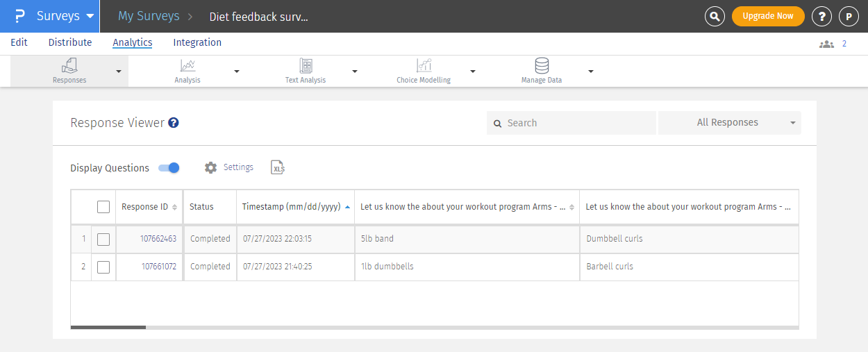Export responses with the XLS icon
The image size is (868, 352).
pyautogui.click(x=278, y=167)
